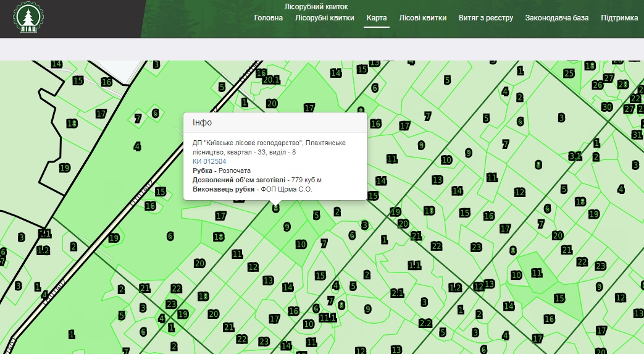Open the Законодавча база page
The width and height of the screenshot is (644, 354).
tap(557, 18)
